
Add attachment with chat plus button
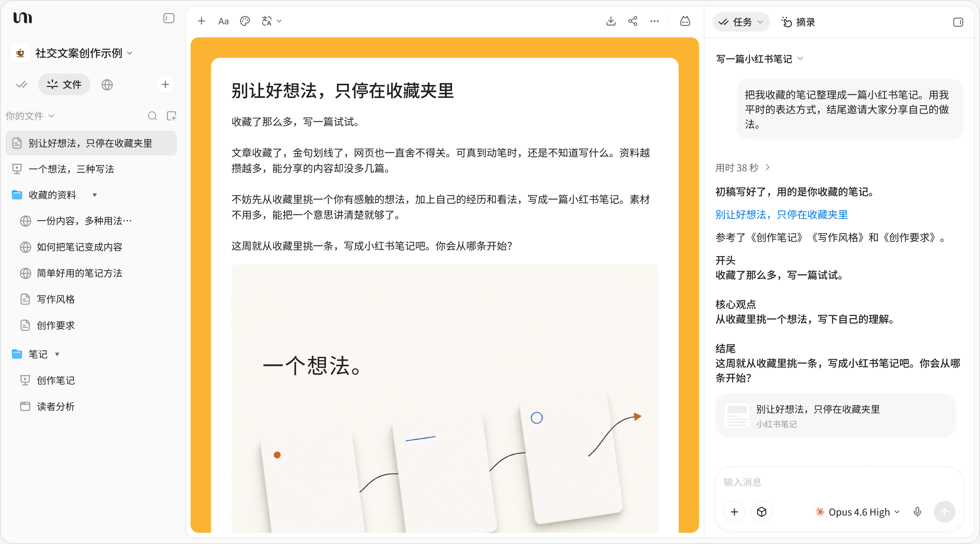[x=734, y=512]
